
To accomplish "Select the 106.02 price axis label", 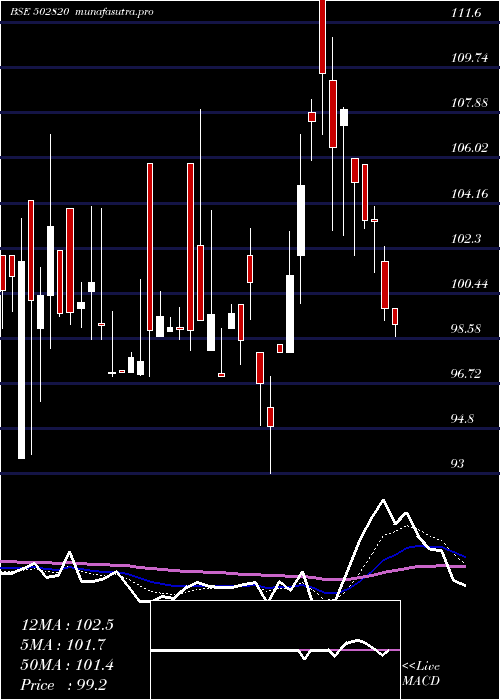I will (470, 148).
